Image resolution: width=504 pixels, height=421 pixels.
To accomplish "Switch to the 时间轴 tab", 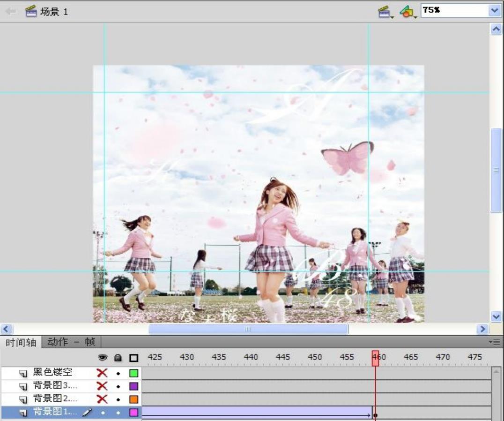I will point(21,342).
